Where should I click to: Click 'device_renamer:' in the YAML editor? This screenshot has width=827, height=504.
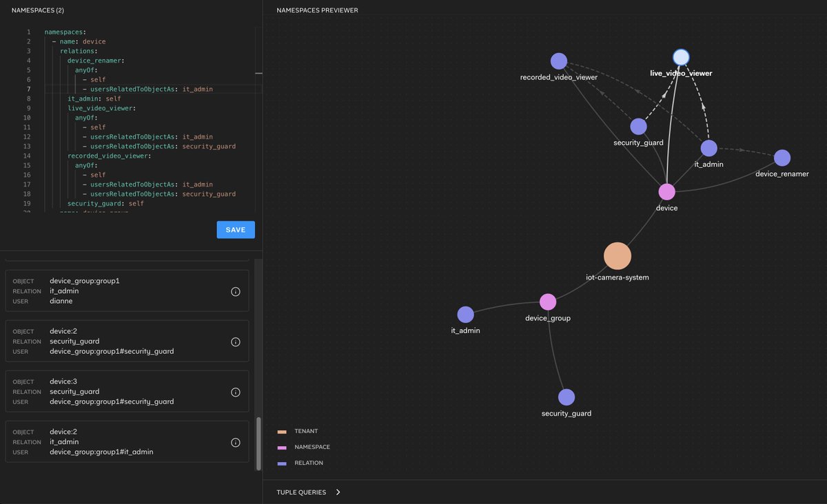pos(96,61)
